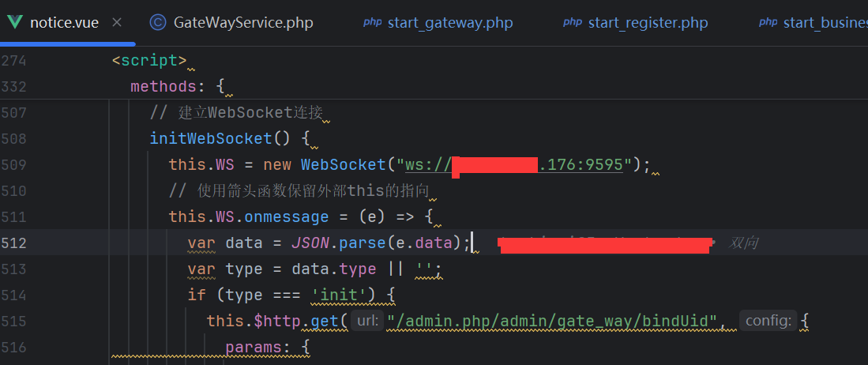Click the php icon of start_register.php tab
This screenshot has height=365, width=868.
[573, 22]
